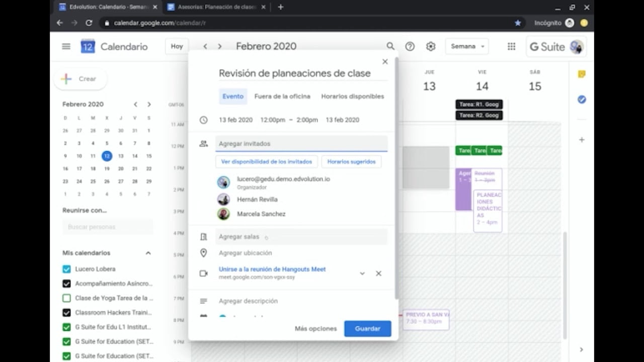The height and width of the screenshot is (362, 644).
Task: Click the Buscar personas search field
Action: click(x=108, y=227)
